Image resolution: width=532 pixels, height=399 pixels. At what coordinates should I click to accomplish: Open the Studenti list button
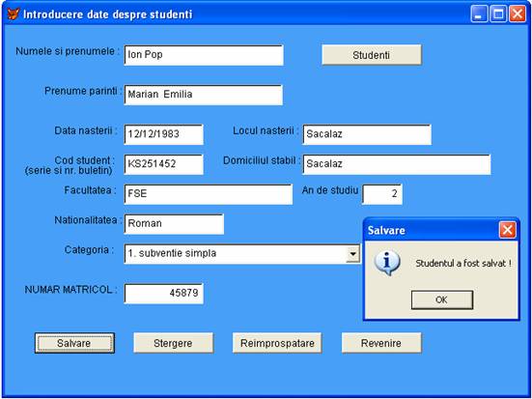point(372,55)
